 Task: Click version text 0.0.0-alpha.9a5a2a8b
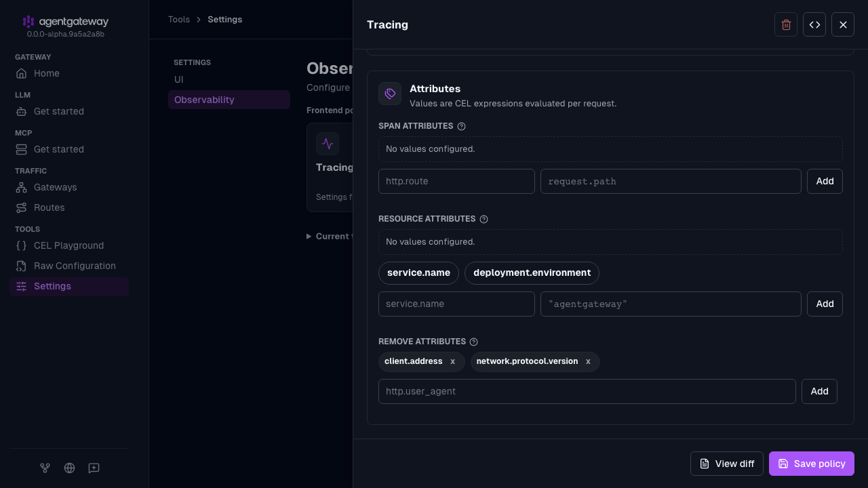tap(66, 34)
